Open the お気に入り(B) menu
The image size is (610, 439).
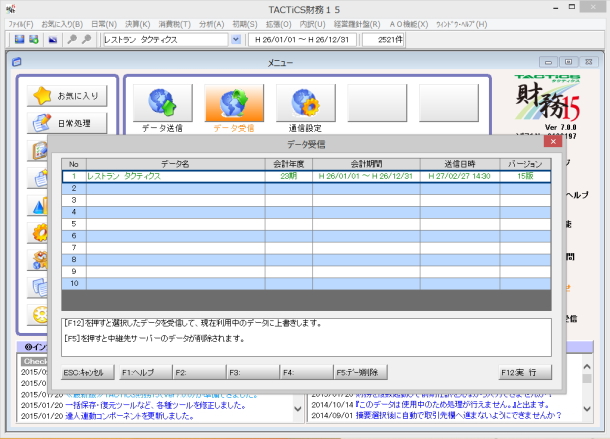(62, 24)
